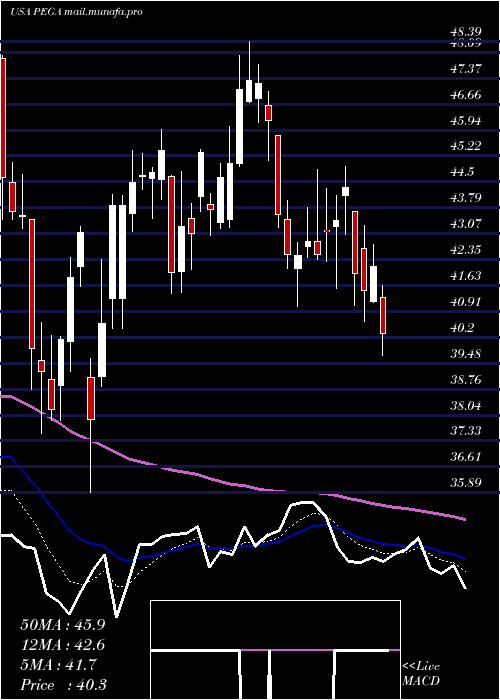
Task: Click the 38.04 price axis label
Action: tap(465, 406)
